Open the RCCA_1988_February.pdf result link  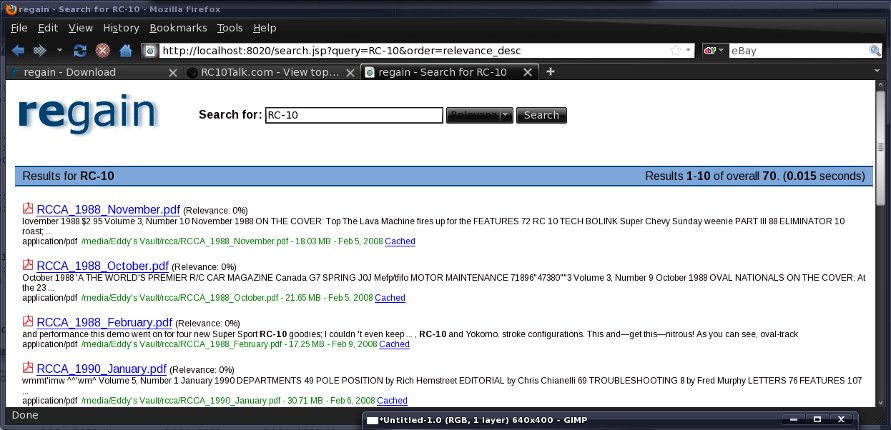104,323
